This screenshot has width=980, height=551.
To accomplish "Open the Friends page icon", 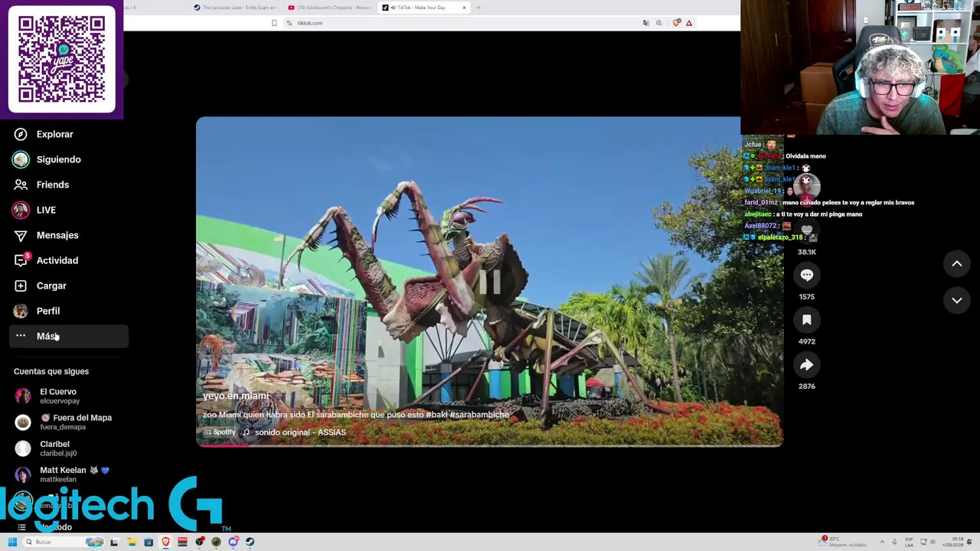I will tap(21, 184).
